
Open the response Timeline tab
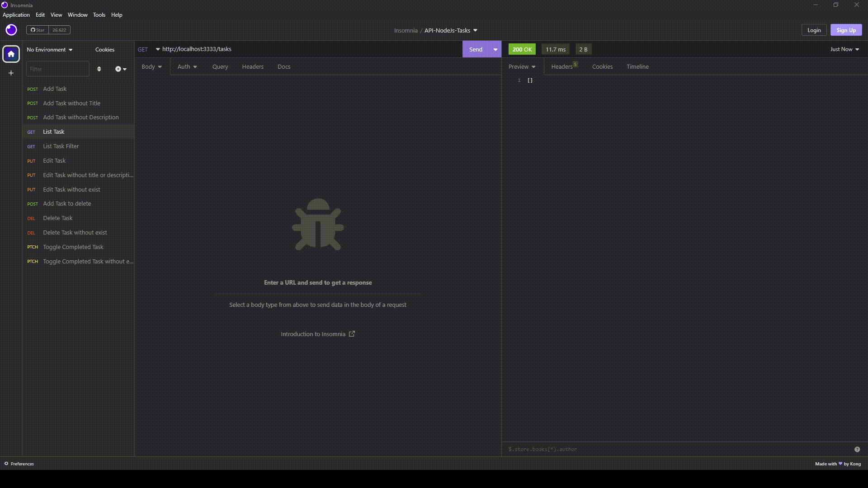pos(637,66)
